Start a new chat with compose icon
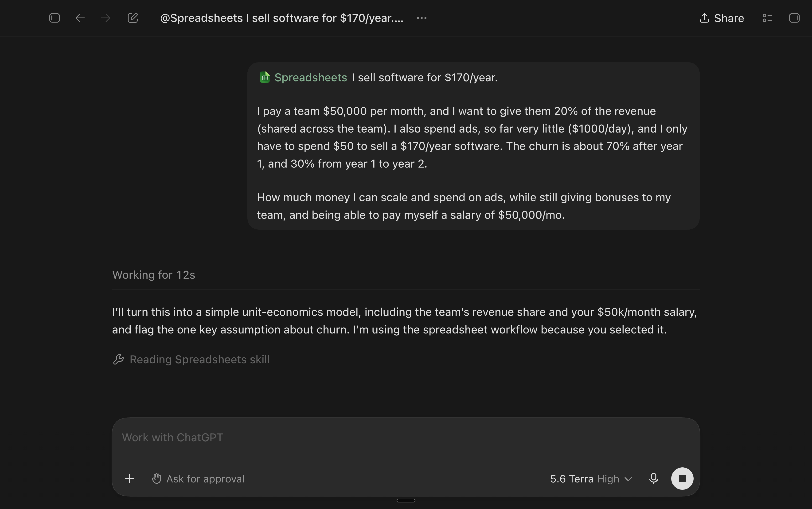The width and height of the screenshot is (812, 509). click(133, 18)
